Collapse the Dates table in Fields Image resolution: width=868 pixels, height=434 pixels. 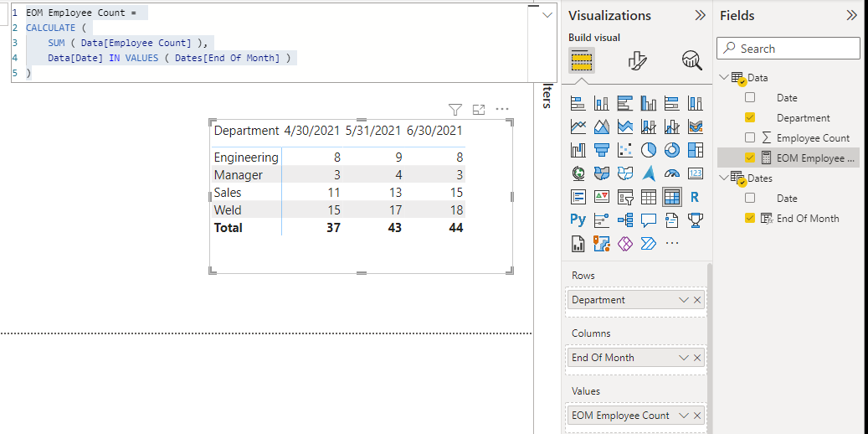point(724,178)
